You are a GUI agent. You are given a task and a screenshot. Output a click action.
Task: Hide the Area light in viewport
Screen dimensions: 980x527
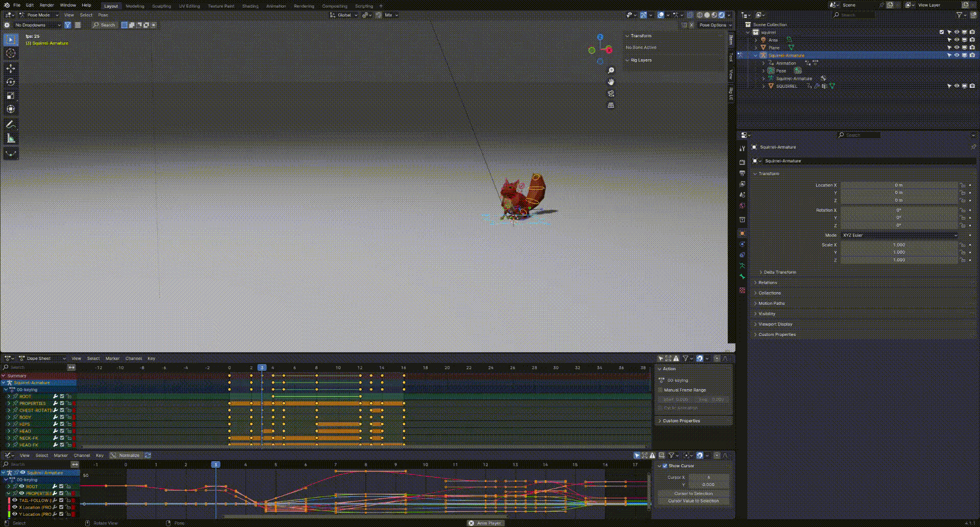(x=957, y=39)
